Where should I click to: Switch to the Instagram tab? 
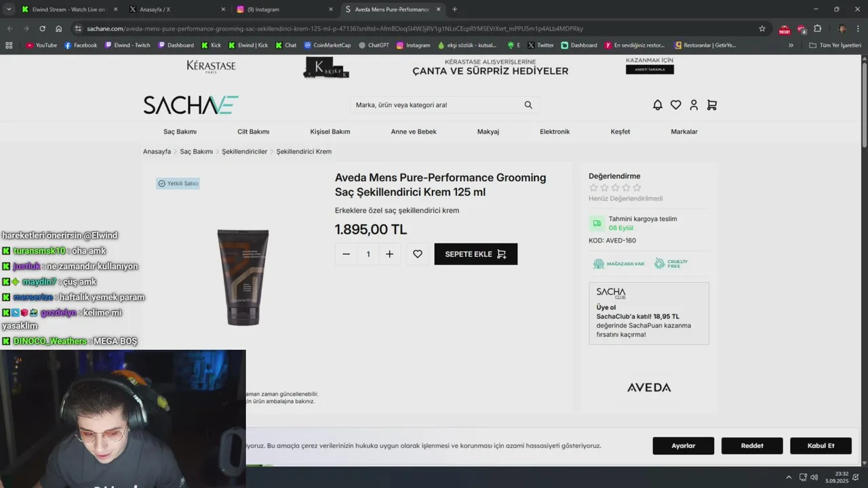pos(285,9)
